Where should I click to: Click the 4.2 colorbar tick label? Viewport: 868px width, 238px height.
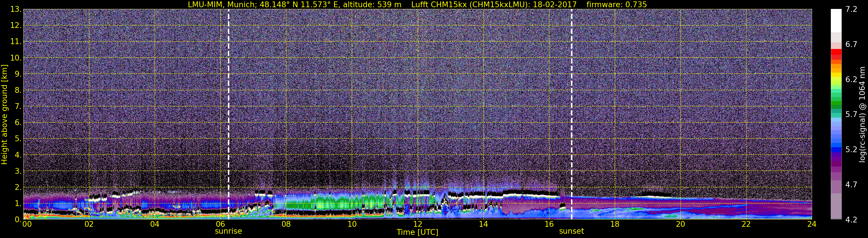(x=851, y=220)
